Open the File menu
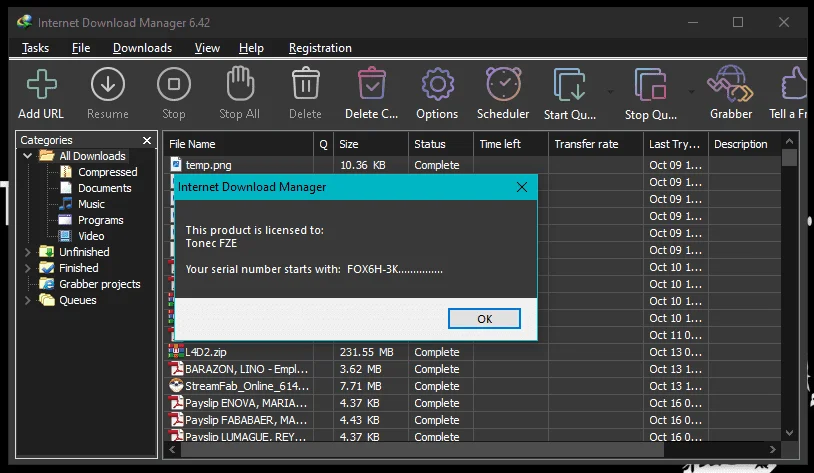This screenshot has height=473, width=814. tap(81, 48)
